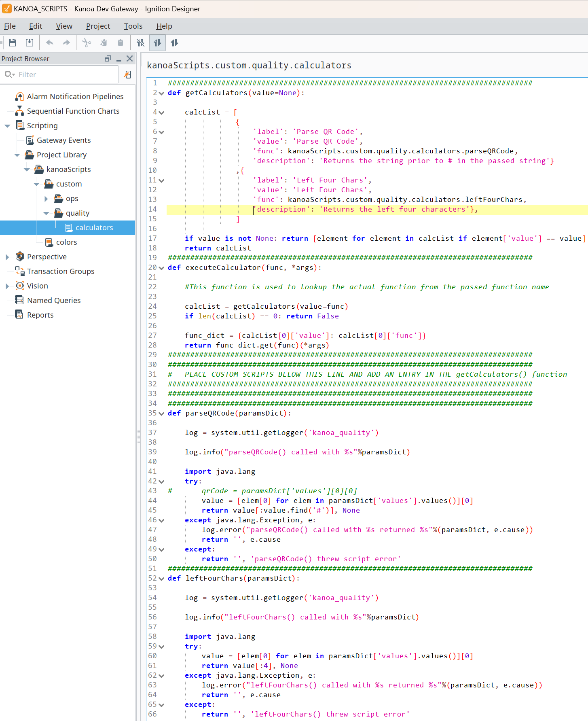The height and width of the screenshot is (721, 588).
Task: Click the custom package icon
Action: 49,184
